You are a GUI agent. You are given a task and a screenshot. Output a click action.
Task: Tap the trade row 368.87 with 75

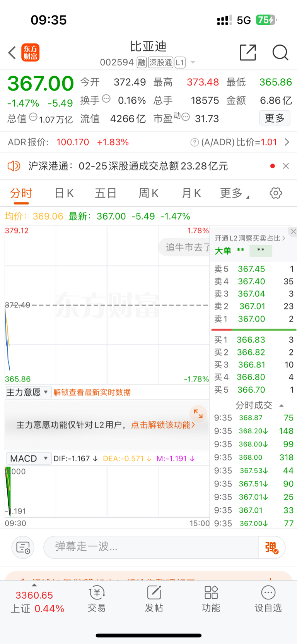(x=254, y=418)
